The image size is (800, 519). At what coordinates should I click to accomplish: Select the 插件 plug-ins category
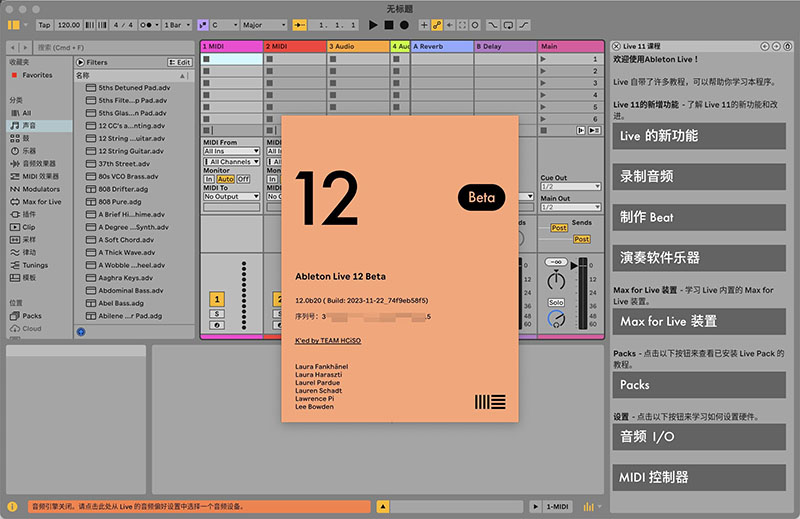click(29, 214)
